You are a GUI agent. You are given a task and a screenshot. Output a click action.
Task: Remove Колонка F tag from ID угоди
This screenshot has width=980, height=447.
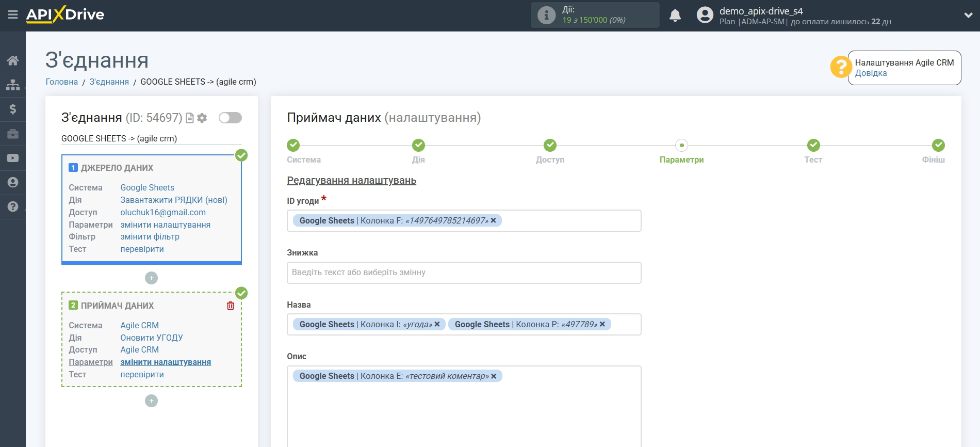[x=493, y=220]
